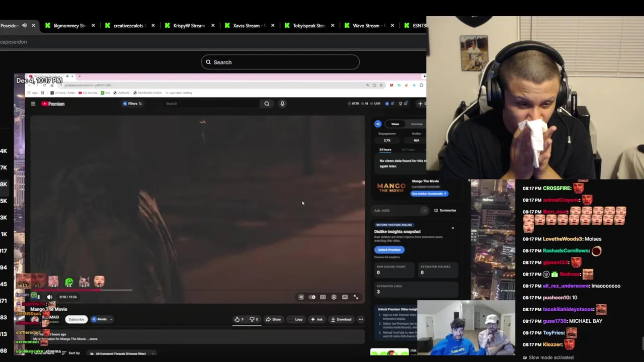
Task: Click username LovetheWoods3 in chat
Action: (562, 239)
